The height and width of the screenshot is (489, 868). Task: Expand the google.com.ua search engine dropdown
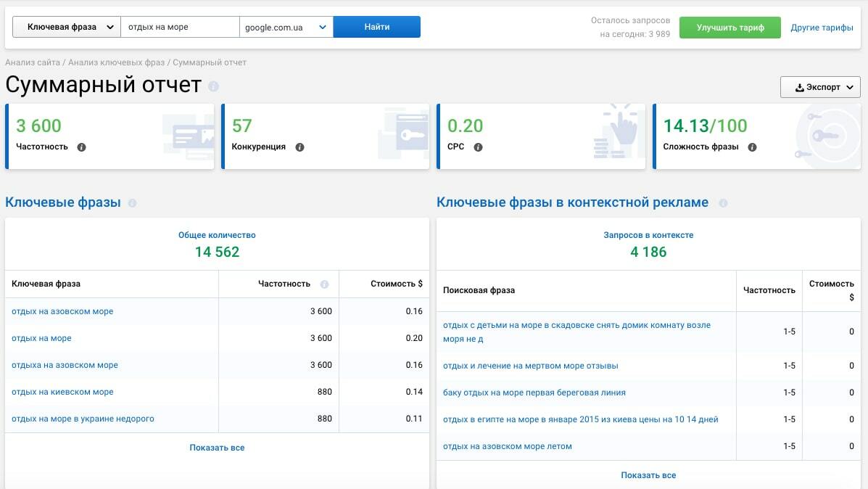286,27
